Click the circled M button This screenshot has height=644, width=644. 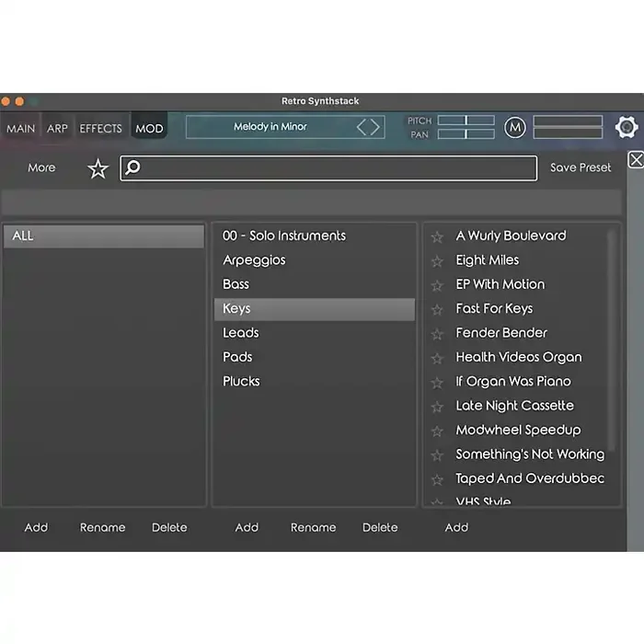(514, 128)
